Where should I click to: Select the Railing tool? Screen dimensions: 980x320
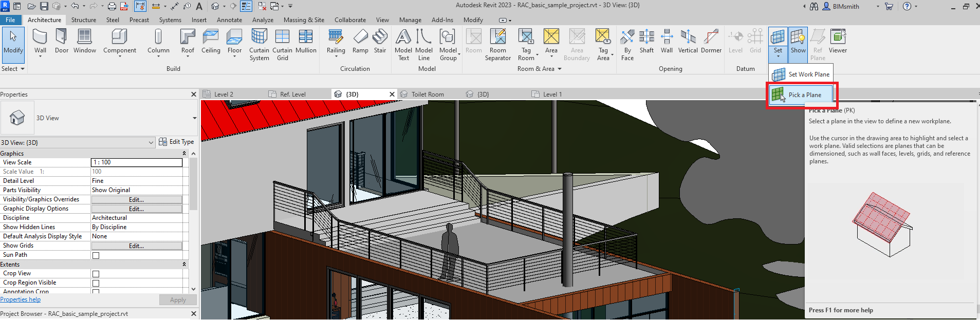click(x=336, y=41)
